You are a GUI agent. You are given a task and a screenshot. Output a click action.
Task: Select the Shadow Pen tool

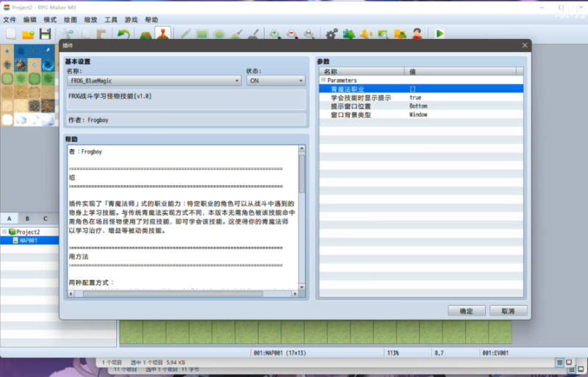pyautogui.click(x=254, y=34)
